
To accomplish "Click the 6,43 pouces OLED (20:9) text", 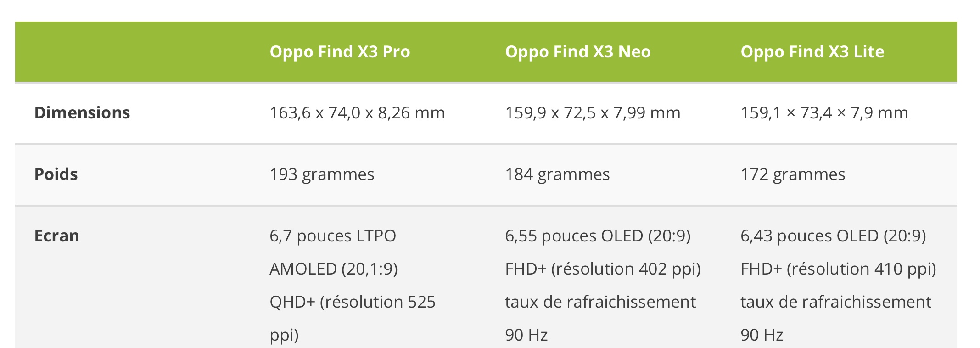I will 833,236.
